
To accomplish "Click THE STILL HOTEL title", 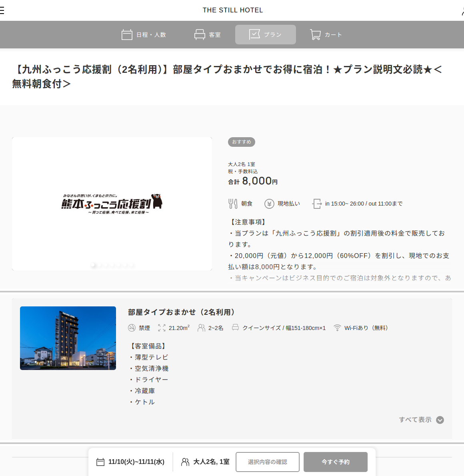I will pyautogui.click(x=233, y=10).
